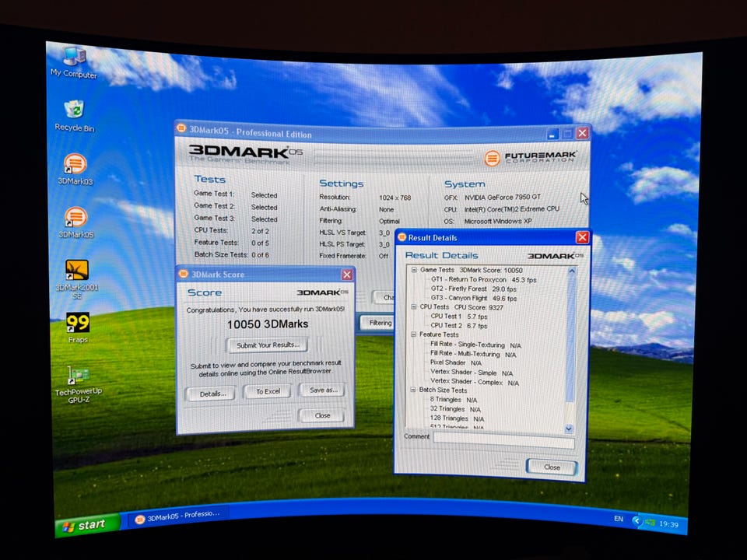747x560 pixels.
Task: Click the Futuremark Corporation logo
Action: point(530,158)
